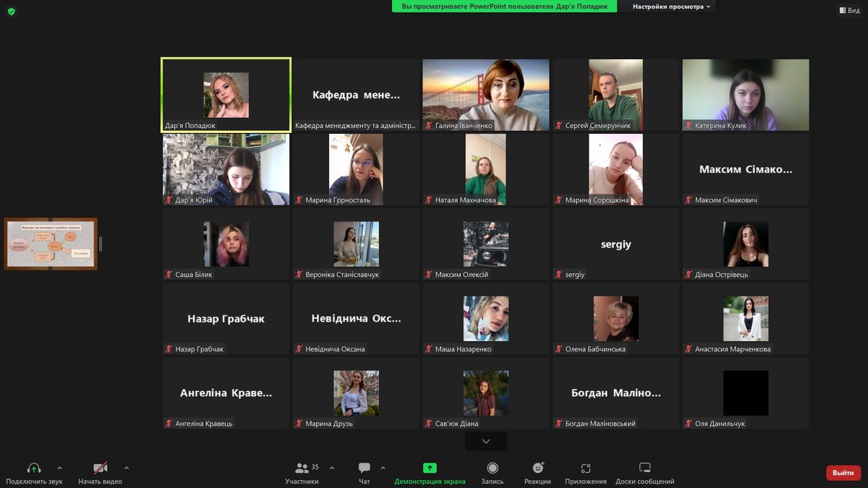Open the Вид view menu

pyautogui.click(x=849, y=10)
